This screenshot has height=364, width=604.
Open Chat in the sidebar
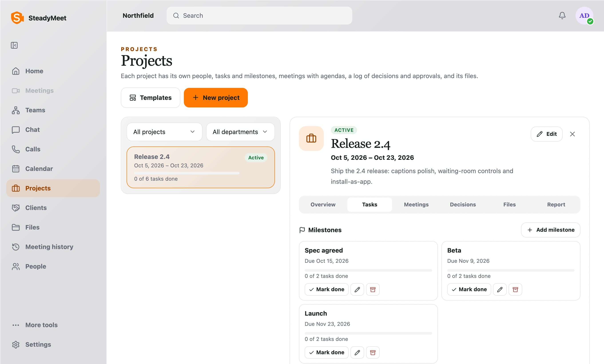point(53,130)
